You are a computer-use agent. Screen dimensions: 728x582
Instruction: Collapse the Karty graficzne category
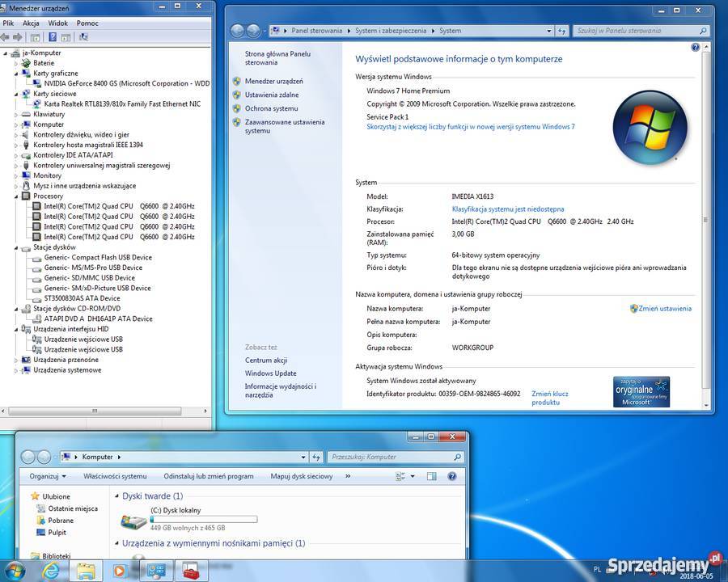click(16, 74)
